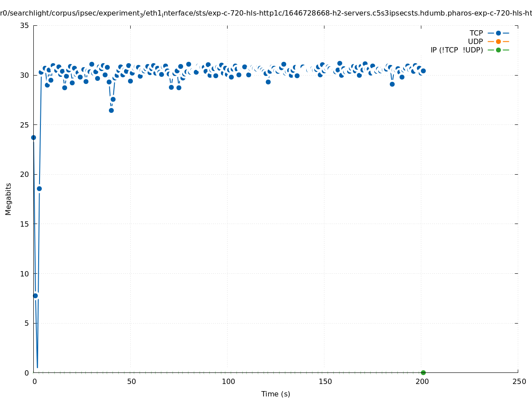
Task: Click the green data point at 200 seconds
Action: 423,372
